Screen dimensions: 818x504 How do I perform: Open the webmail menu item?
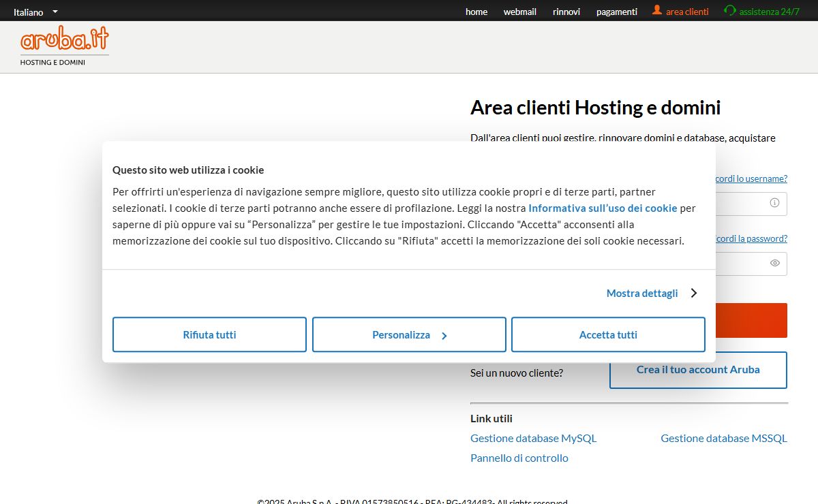tap(520, 12)
